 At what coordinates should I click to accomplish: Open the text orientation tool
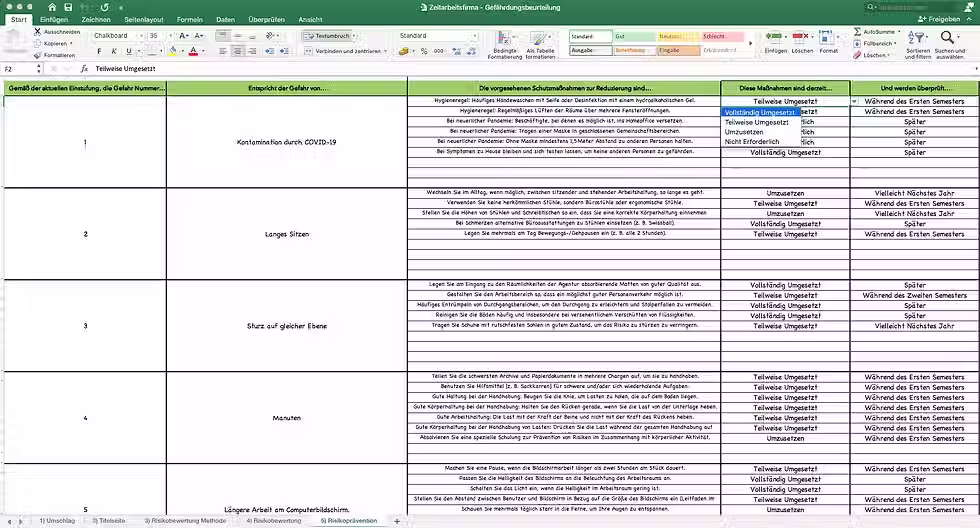point(270,36)
